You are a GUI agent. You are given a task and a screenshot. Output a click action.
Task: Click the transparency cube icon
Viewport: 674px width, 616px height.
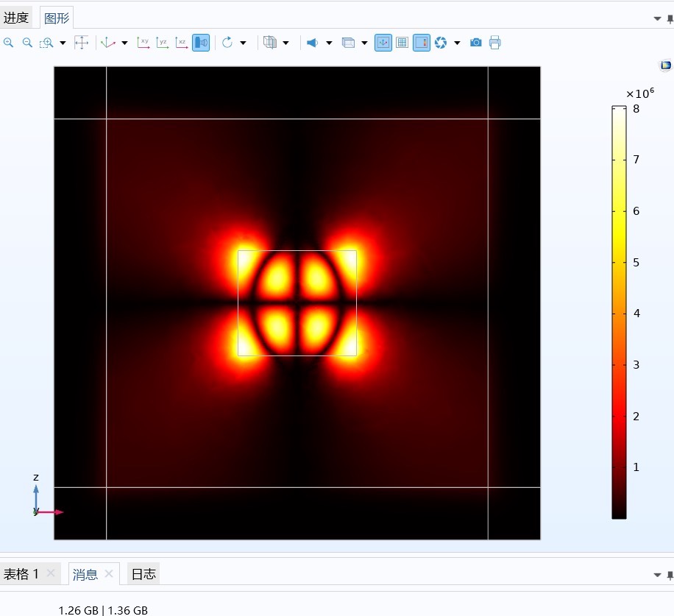(270, 42)
